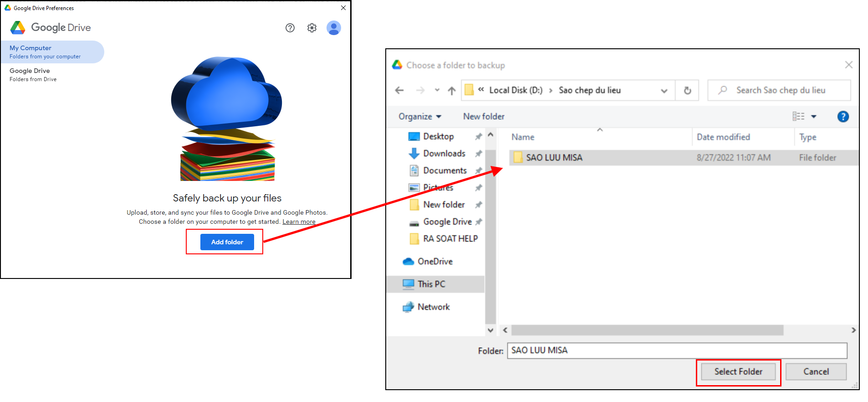Click the Select Folder button

(x=738, y=371)
